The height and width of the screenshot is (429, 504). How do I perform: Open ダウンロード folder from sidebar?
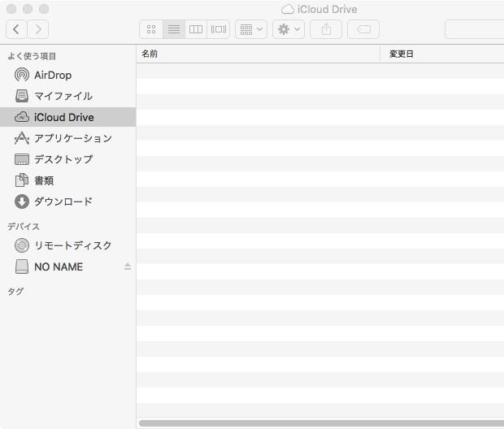click(63, 201)
